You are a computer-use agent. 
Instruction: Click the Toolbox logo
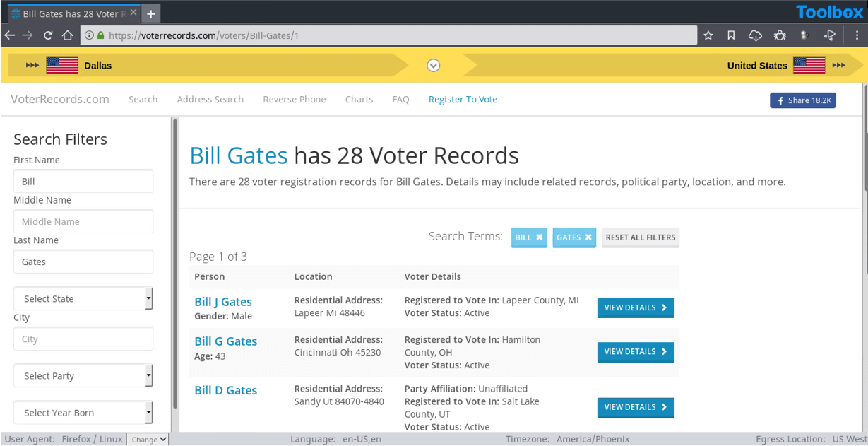pos(829,12)
